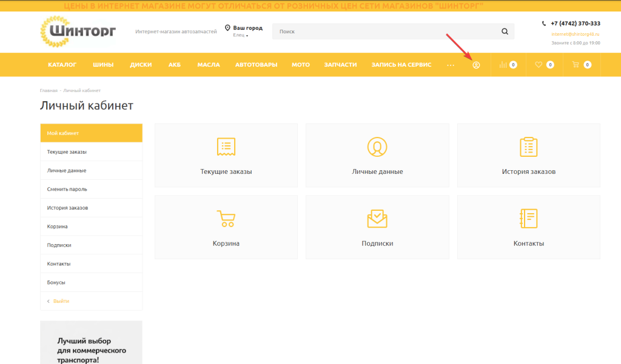Select Личные данные in sidebar
621x364 pixels.
point(92,171)
